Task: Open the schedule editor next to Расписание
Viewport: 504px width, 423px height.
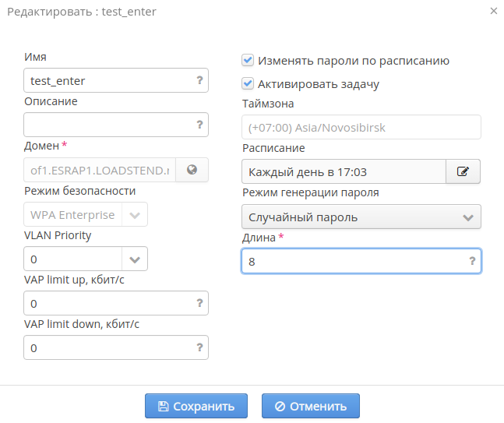Action: coord(463,171)
